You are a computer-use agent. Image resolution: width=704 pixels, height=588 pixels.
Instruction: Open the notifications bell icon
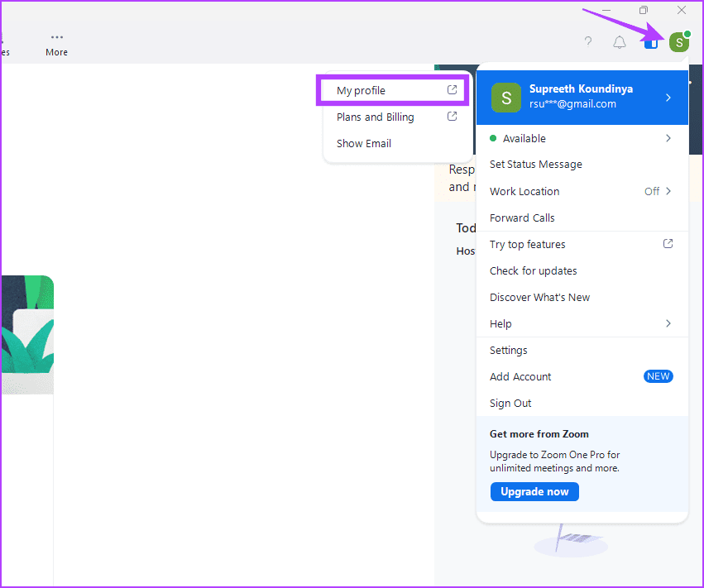coord(619,41)
